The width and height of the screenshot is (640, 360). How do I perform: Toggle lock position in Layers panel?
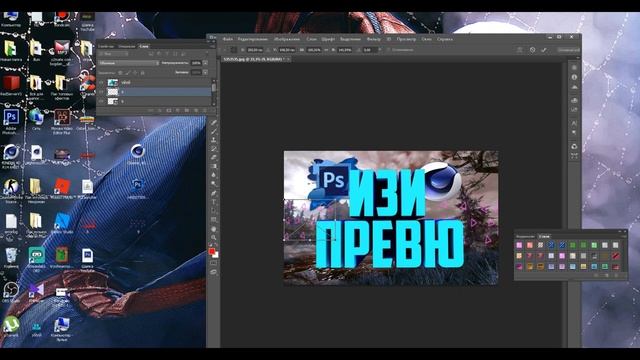[135, 73]
